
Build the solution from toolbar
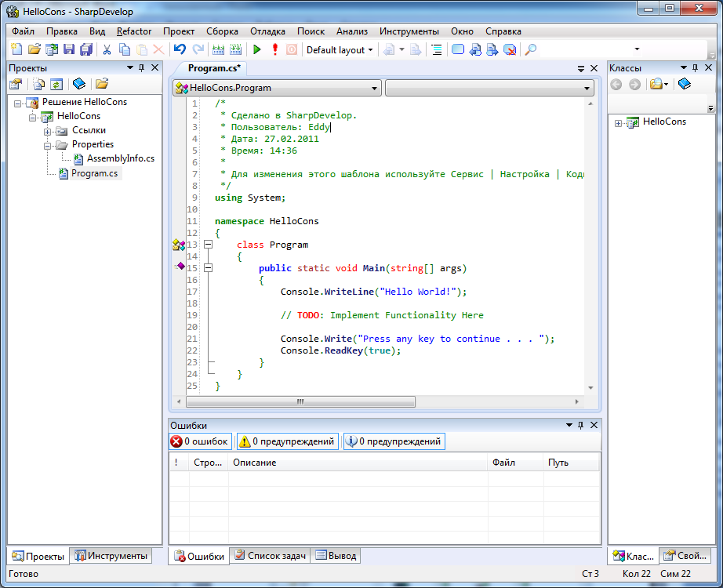coord(218,49)
